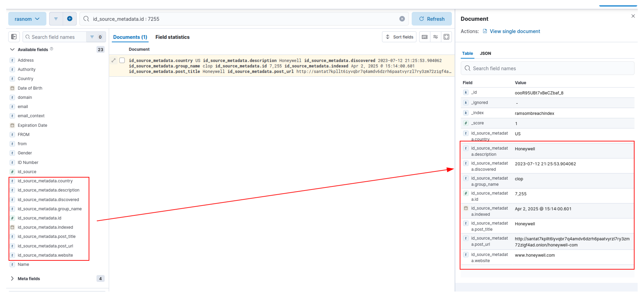Image resolution: width=644 pixels, height=298 pixels.
Task: Open View single document link
Action: 514,31
